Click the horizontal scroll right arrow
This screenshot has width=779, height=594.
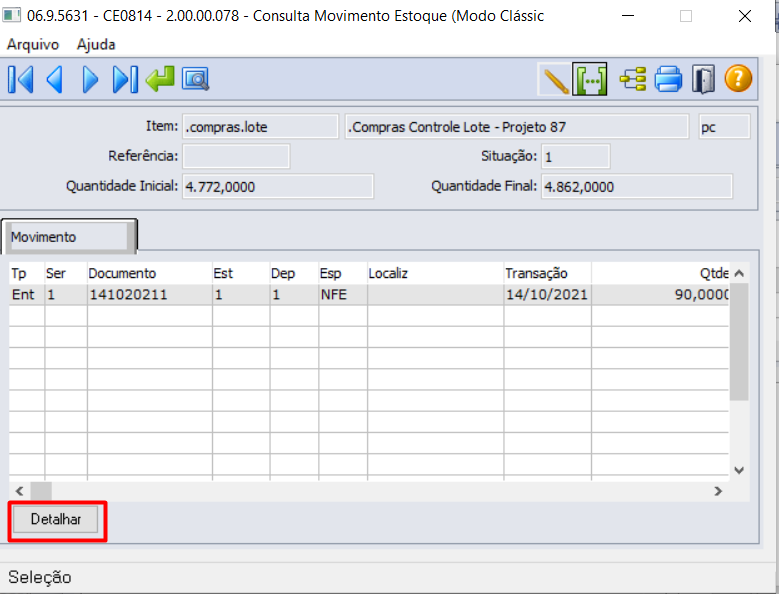(718, 491)
